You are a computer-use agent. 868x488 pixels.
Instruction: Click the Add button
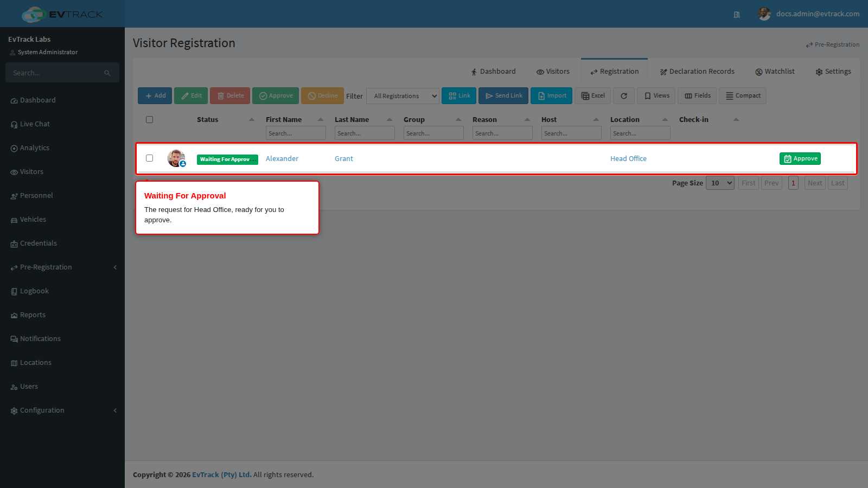coord(155,96)
